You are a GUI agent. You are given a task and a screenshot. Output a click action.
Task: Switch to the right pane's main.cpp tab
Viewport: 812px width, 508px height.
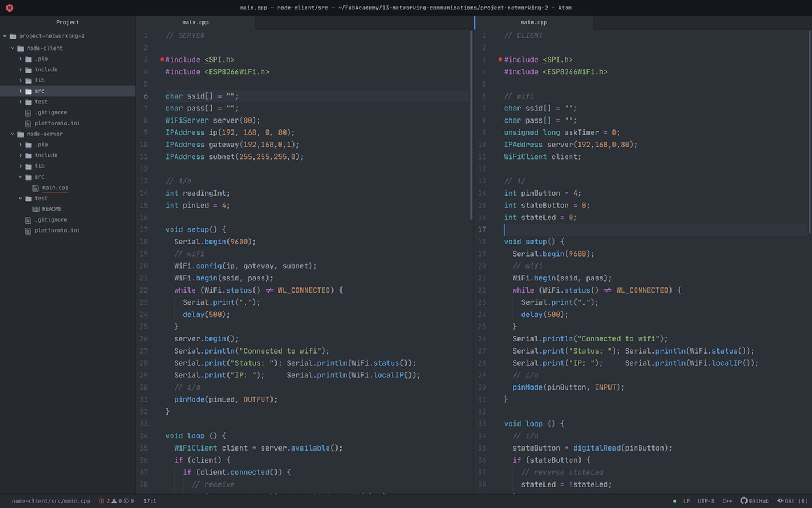(534, 23)
